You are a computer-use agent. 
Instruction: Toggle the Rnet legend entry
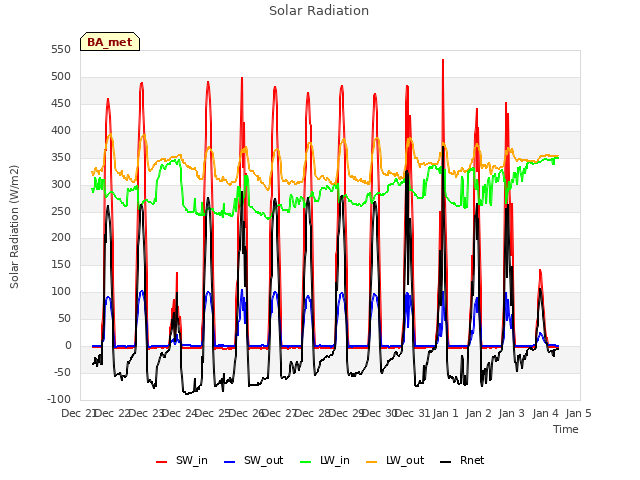pyautogui.click(x=462, y=460)
